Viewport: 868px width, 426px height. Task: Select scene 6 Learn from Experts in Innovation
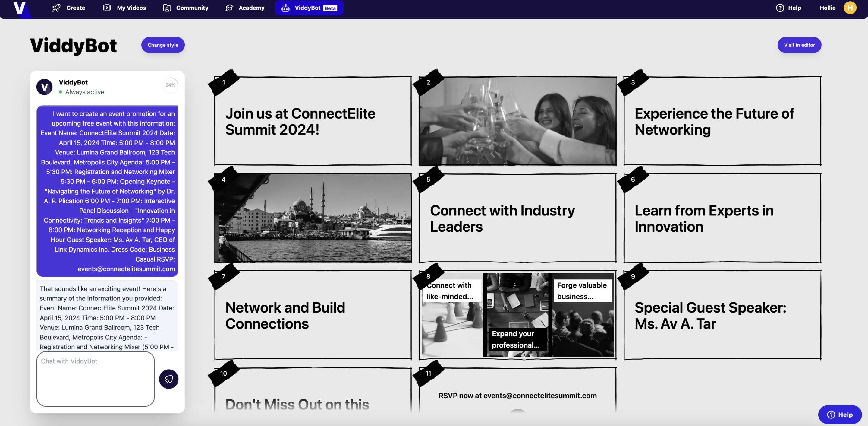tap(722, 218)
